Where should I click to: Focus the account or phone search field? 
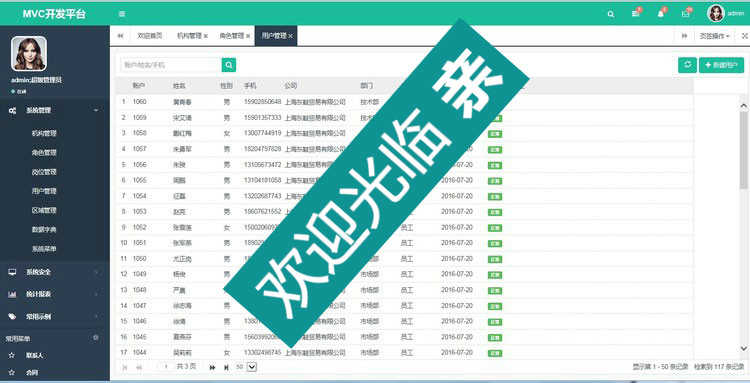pos(171,65)
